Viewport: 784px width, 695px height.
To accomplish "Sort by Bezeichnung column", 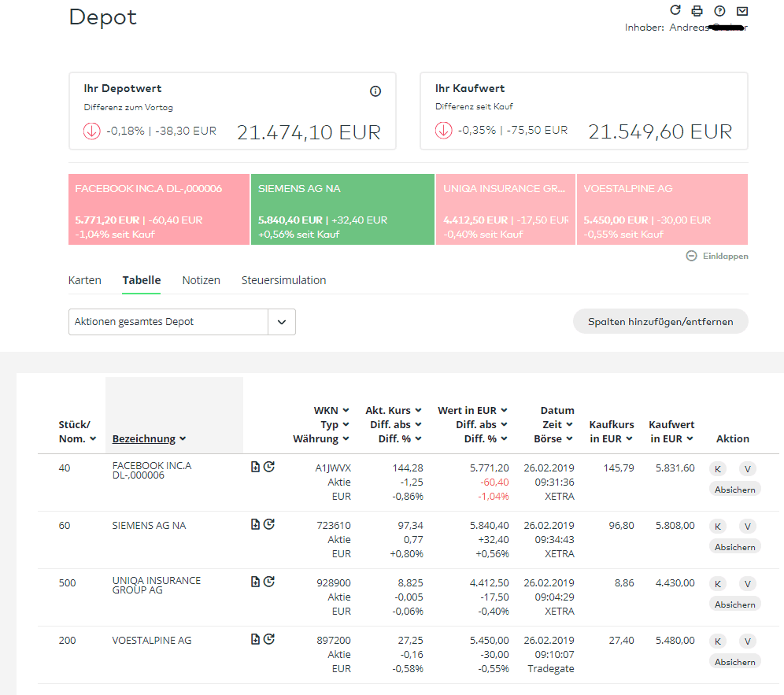I will click(x=149, y=438).
